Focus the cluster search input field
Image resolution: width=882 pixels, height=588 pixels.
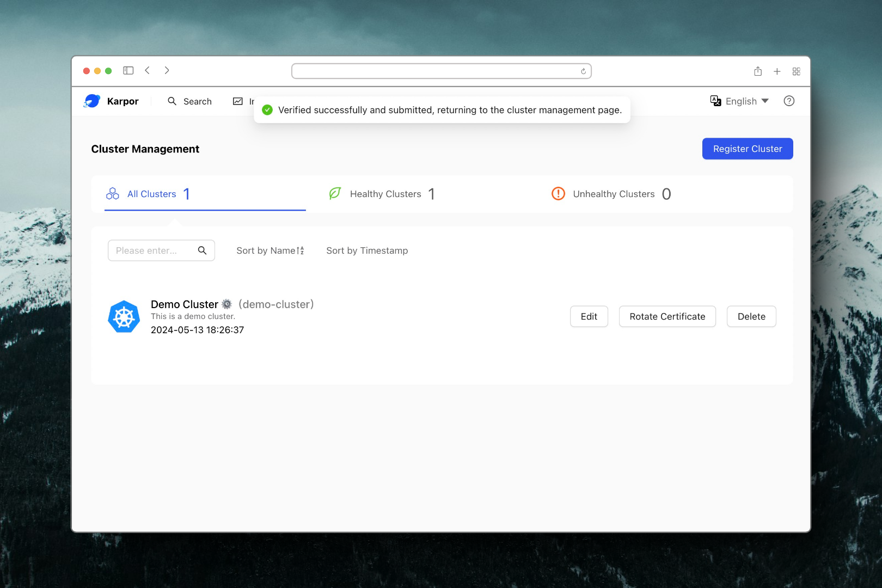tap(151, 250)
